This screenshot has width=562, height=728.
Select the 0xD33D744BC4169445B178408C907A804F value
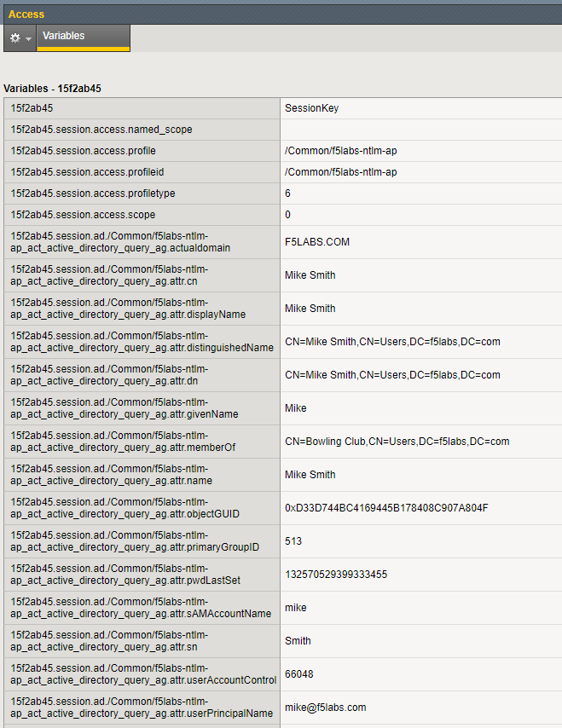click(386, 508)
